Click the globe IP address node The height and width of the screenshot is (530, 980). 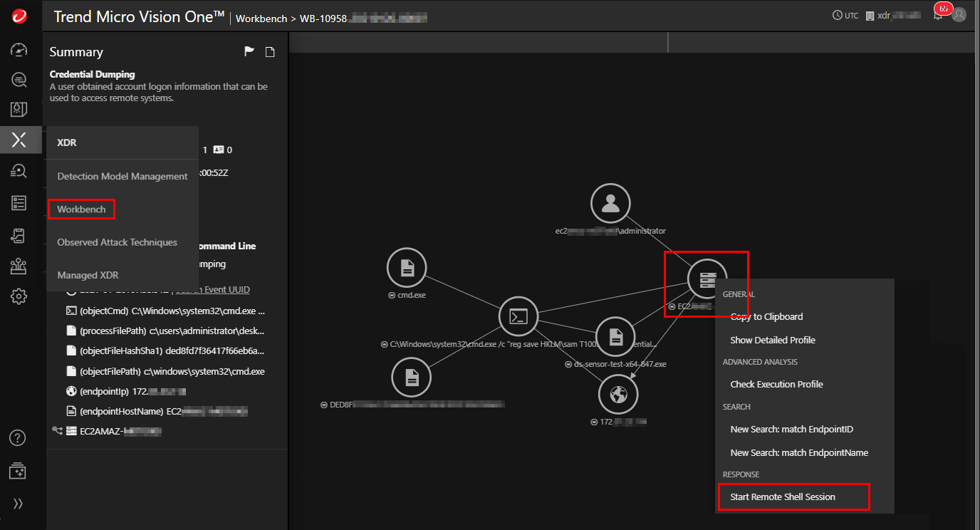pos(618,394)
